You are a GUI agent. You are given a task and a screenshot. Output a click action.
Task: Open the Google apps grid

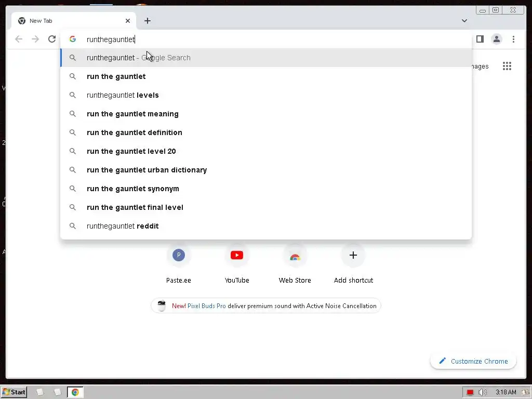507,66
